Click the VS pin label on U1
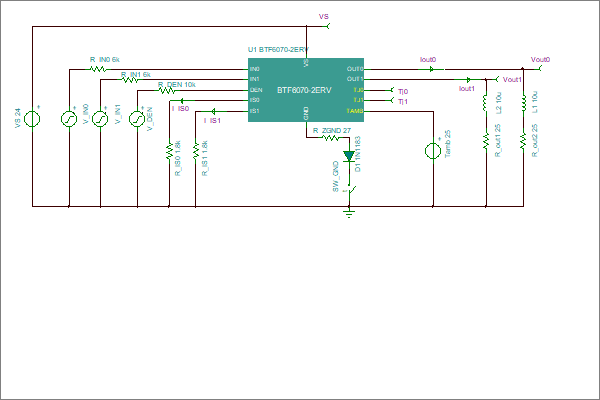 point(306,63)
